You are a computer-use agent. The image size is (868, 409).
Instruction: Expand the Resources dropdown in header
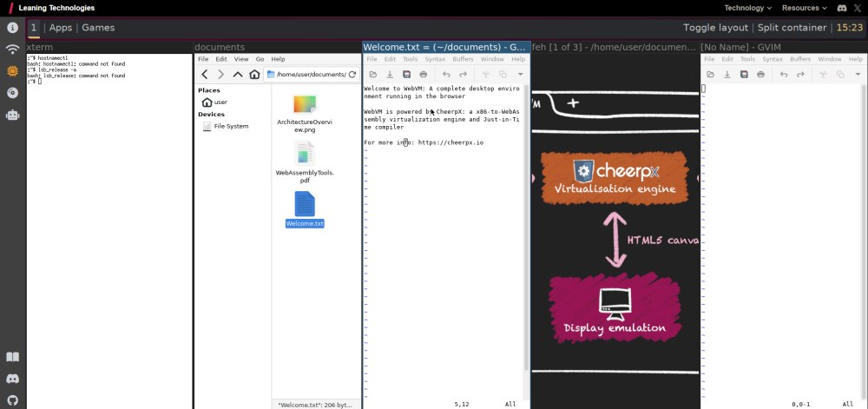(804, 8)
